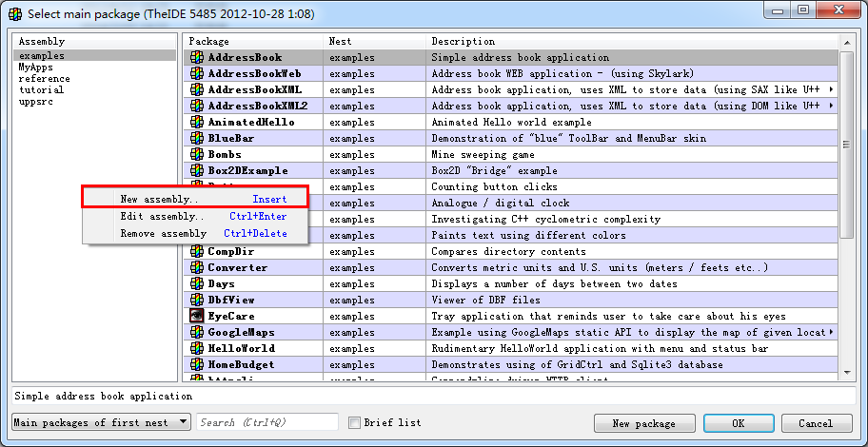
Task: Click the EyeCare package eye icon
Action: pyautogui.click(x=197, y=316)
